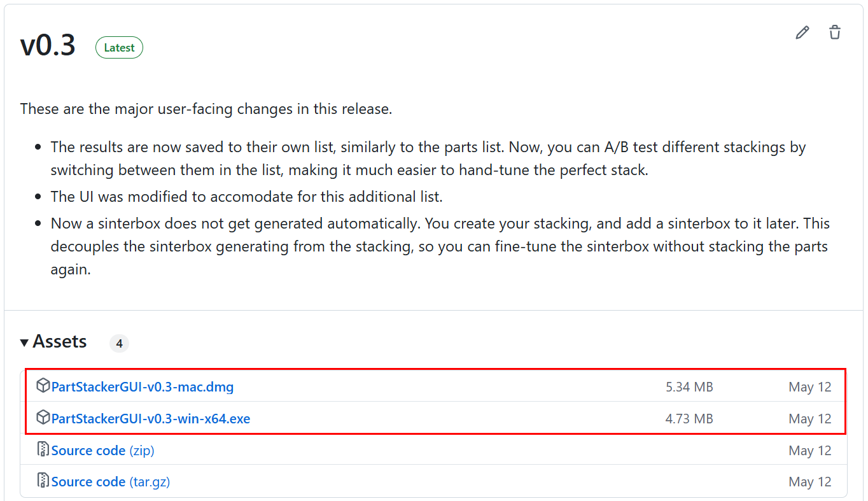The image size is (868, 501).
Task: Collapse the Assets section triangle
Action: (x=24, y=342)
